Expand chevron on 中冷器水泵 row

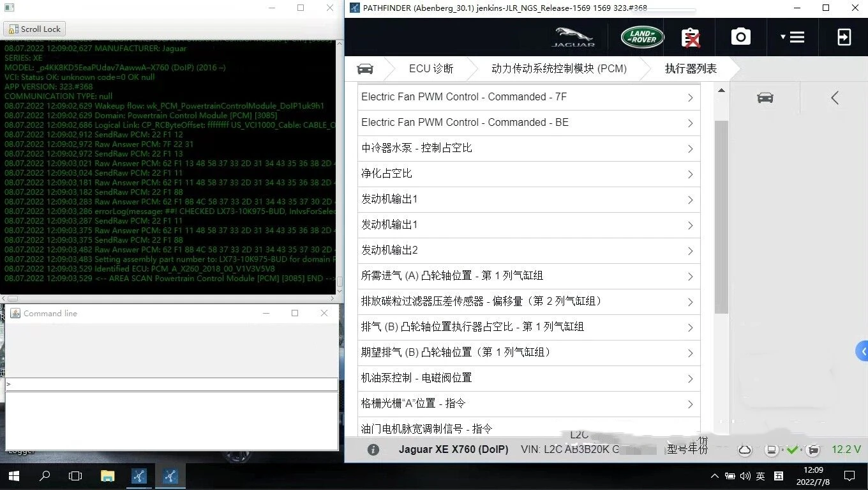690,149
